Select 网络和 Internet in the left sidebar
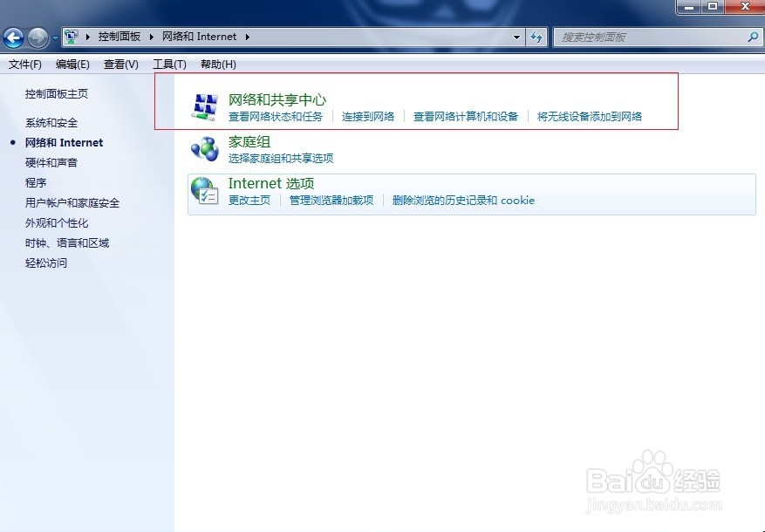The width and height of the screenshot is (765, 532). pos(63,142)
